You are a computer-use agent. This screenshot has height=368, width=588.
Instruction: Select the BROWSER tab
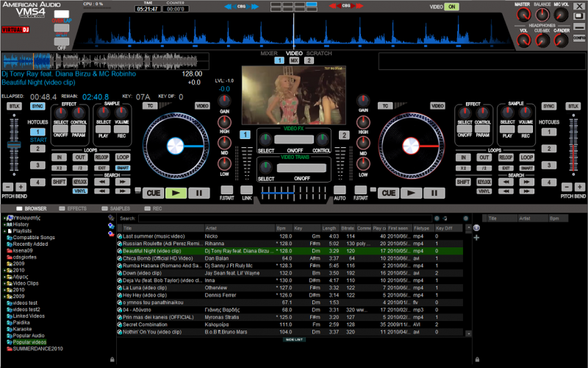(x=32, y=208)
